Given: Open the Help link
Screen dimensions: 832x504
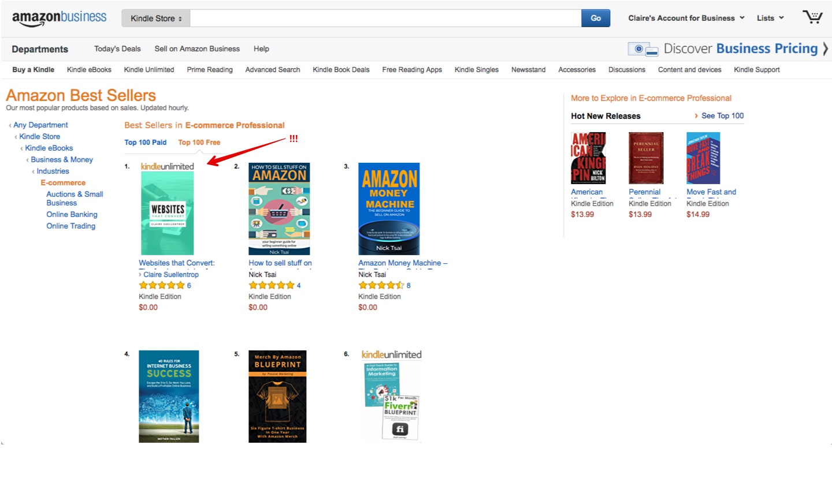Looking at the screenshot, I should (x=261, y=49).
